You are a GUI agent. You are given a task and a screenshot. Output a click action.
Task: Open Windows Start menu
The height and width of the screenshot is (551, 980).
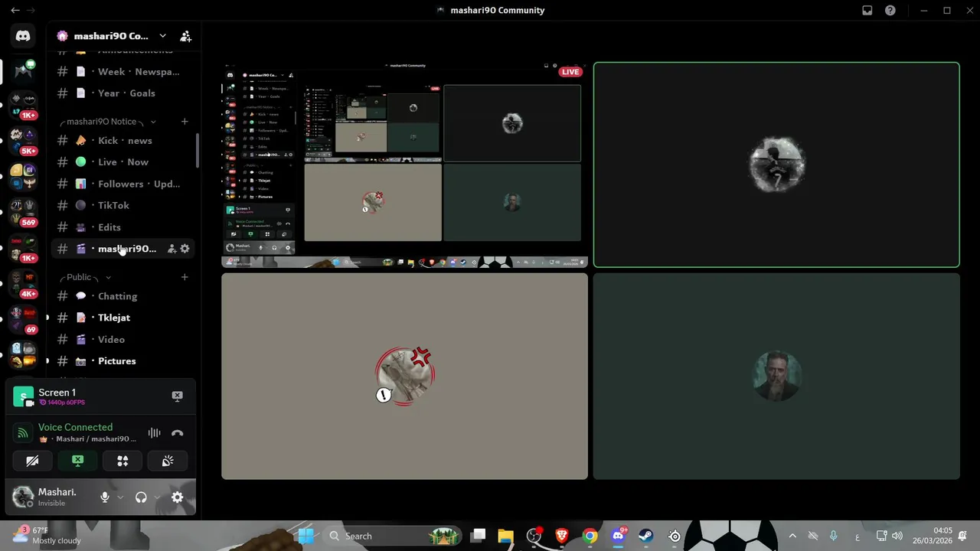305,536
